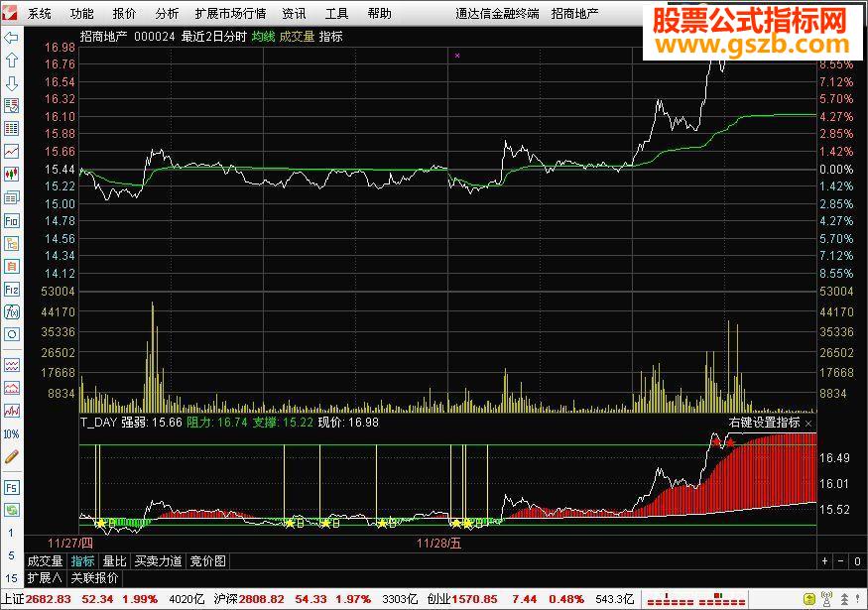Click the 11/27/四 date marker
The width and height of the screenshot is (868, 610).
click(70, 543)
